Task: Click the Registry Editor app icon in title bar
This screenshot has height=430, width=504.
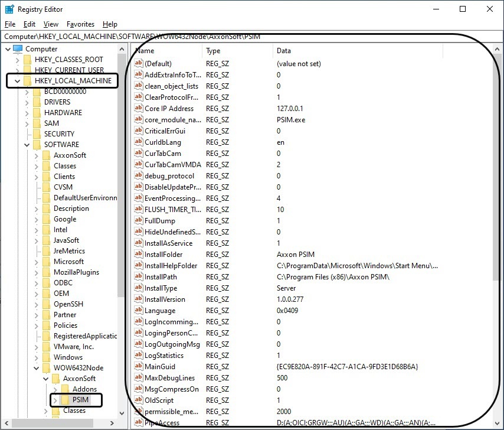Action: coord(9,9)
